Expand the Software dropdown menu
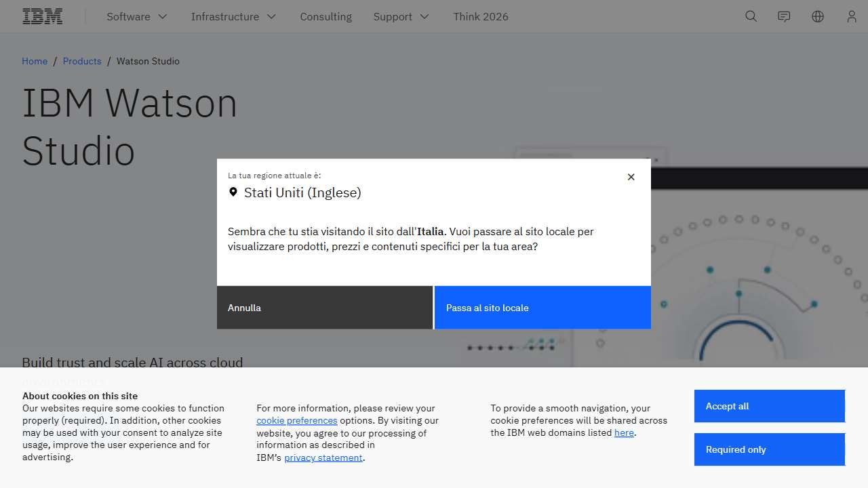 tap(136, 16)
